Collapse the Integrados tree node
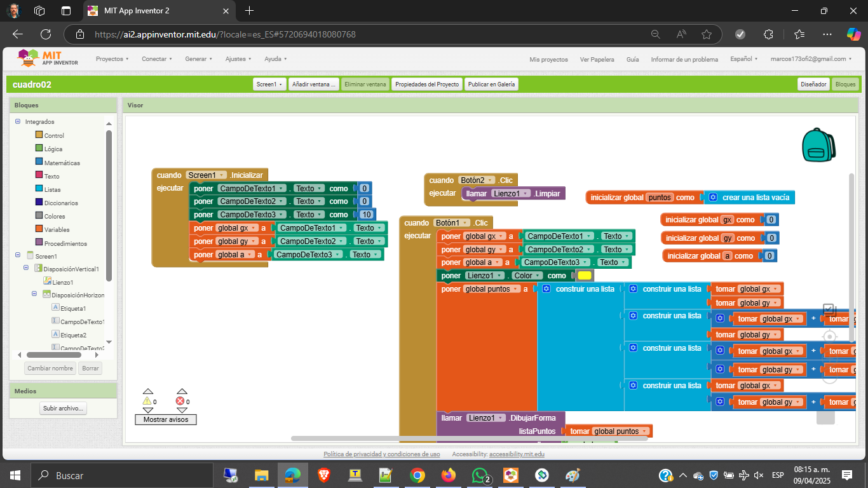This screenshot has width=868, height=488. coord(18,121)
